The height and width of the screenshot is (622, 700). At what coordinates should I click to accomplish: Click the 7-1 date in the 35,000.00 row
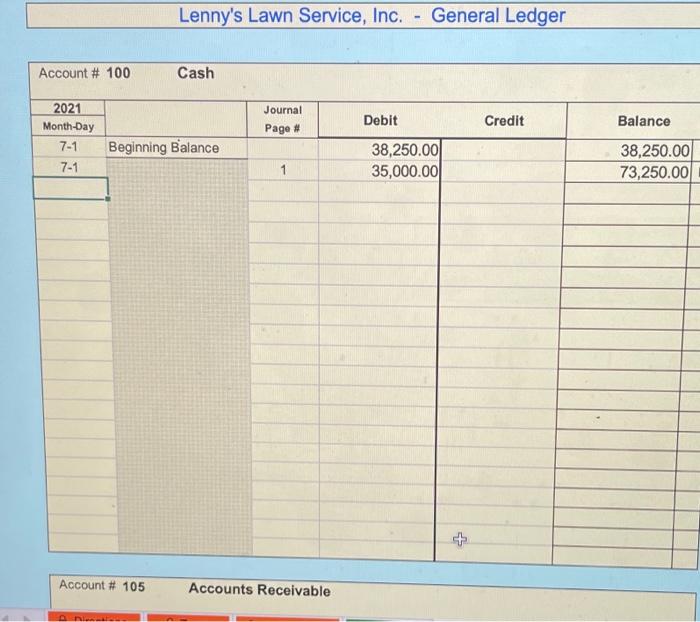[x=69, y=167]
